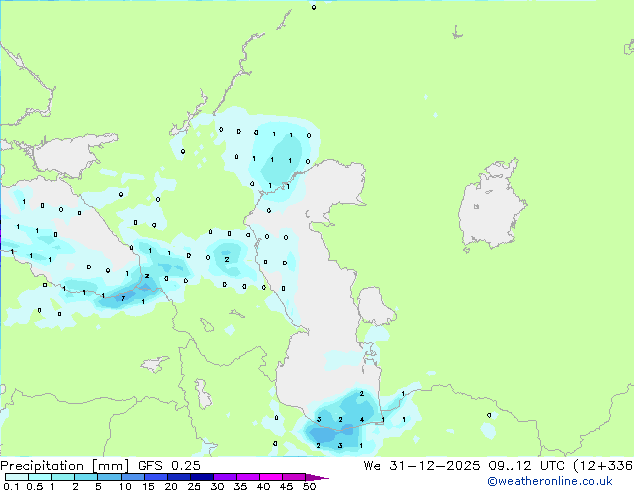
Task: Click the '0.1' legend scale label
Action: pos(11,486)
